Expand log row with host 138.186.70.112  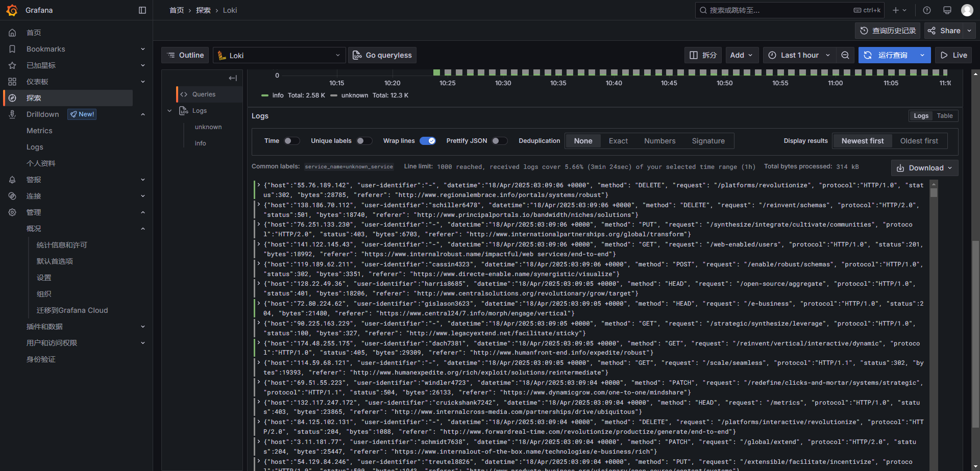pyautogui.click(x=259, y=205)
